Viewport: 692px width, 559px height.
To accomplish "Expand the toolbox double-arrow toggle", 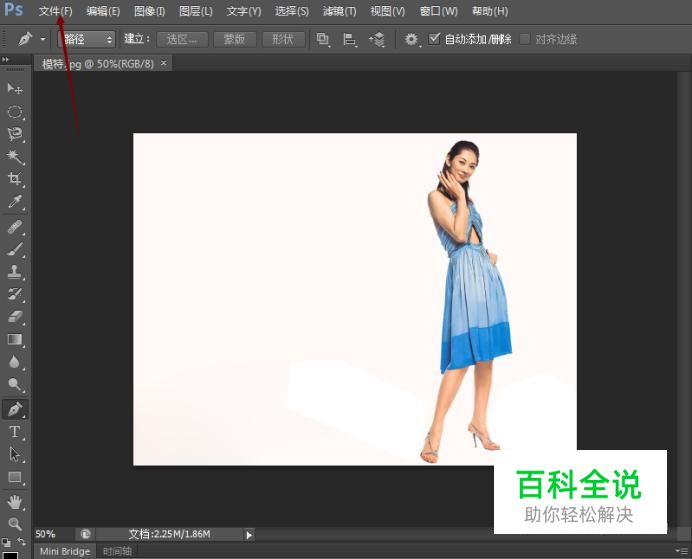I will pos(5,59).
